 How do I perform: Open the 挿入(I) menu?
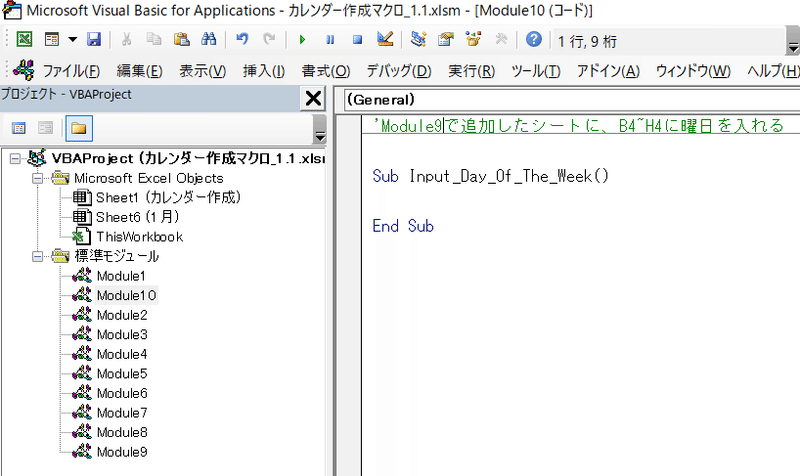[x=264, y=71]
